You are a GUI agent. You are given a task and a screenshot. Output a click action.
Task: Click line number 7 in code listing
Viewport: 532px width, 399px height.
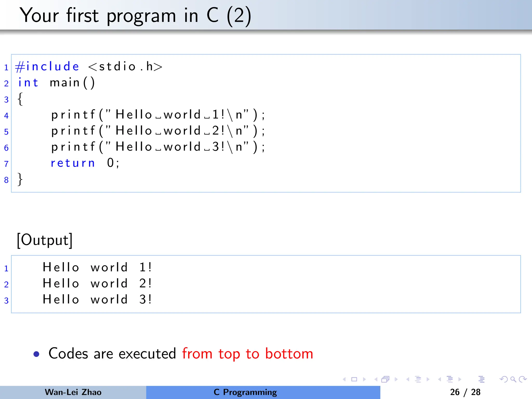pos(6,164)
